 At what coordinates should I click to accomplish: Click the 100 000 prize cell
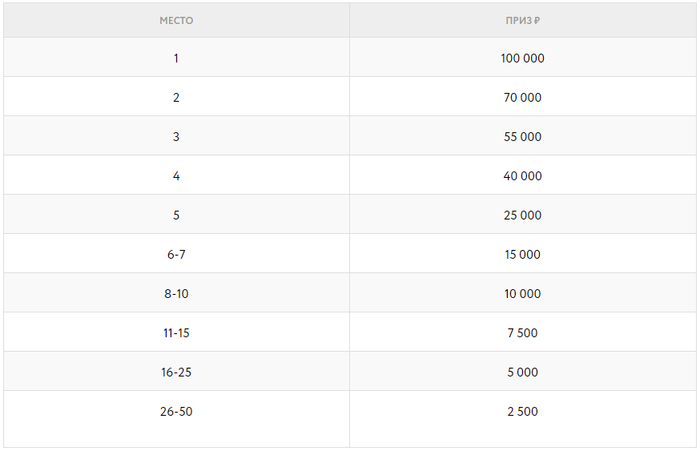click(x=522, y=59)
